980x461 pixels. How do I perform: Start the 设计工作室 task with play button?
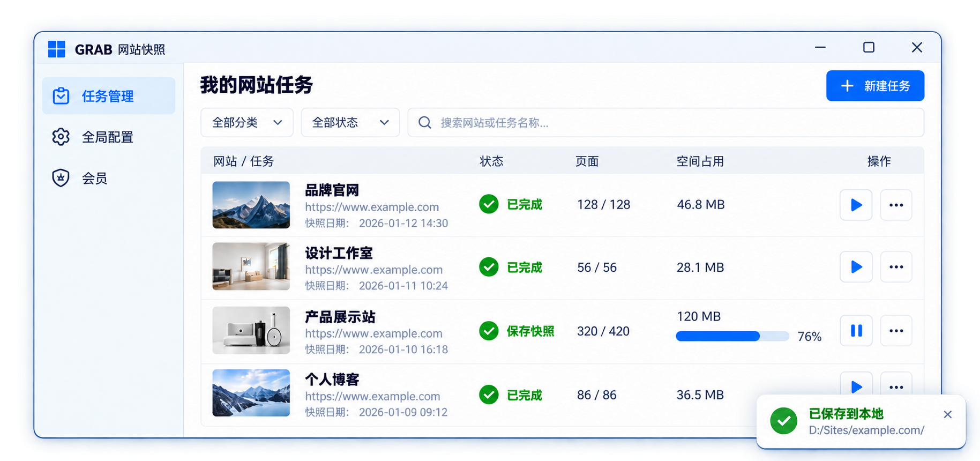click(856, 267)
